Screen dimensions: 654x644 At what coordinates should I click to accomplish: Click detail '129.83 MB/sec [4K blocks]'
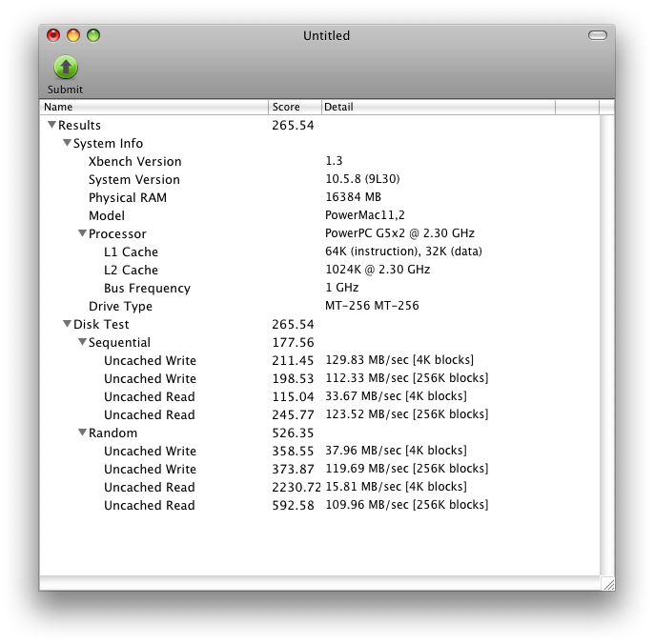point(399,360)
